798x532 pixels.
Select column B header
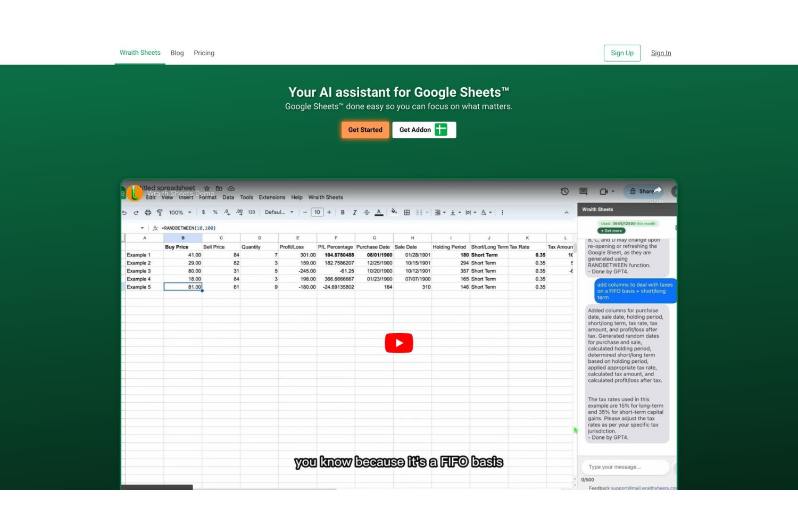coord(183,238)
